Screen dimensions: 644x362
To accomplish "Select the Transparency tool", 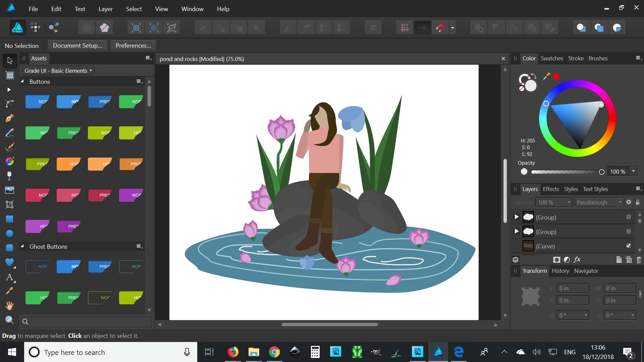I will (10, 176).
